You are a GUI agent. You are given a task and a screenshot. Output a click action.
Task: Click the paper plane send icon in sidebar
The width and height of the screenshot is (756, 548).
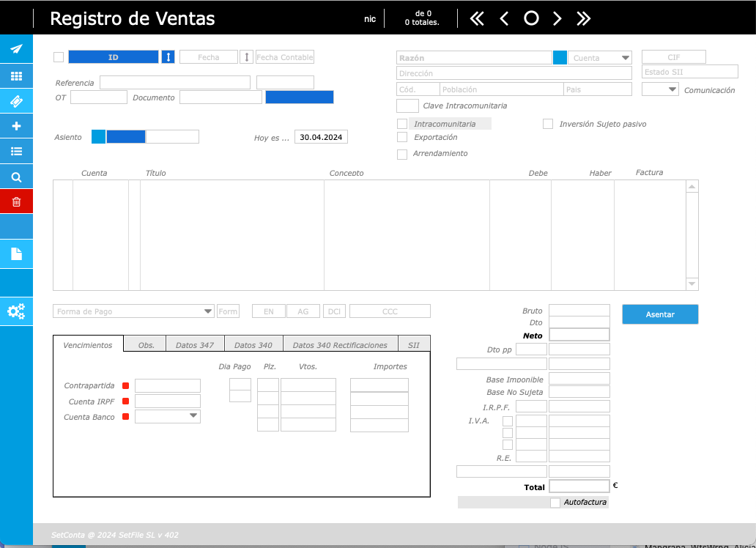(16, 49)
